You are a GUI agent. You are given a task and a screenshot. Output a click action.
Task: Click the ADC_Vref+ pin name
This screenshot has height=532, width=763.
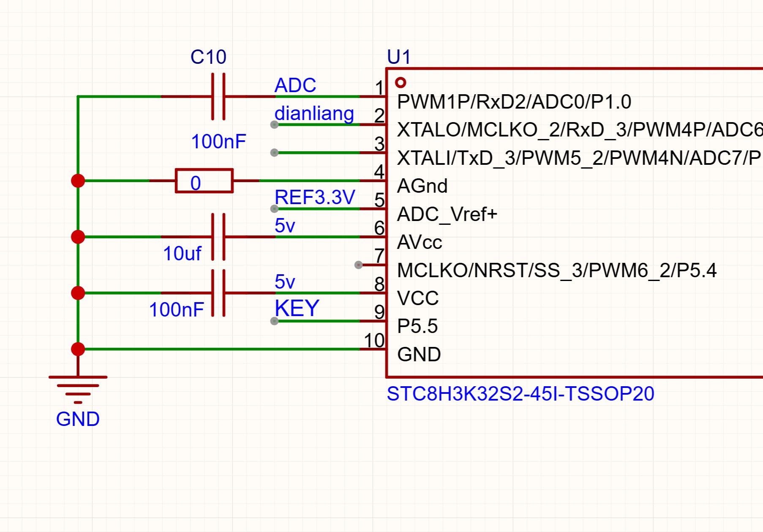[447, 214]
